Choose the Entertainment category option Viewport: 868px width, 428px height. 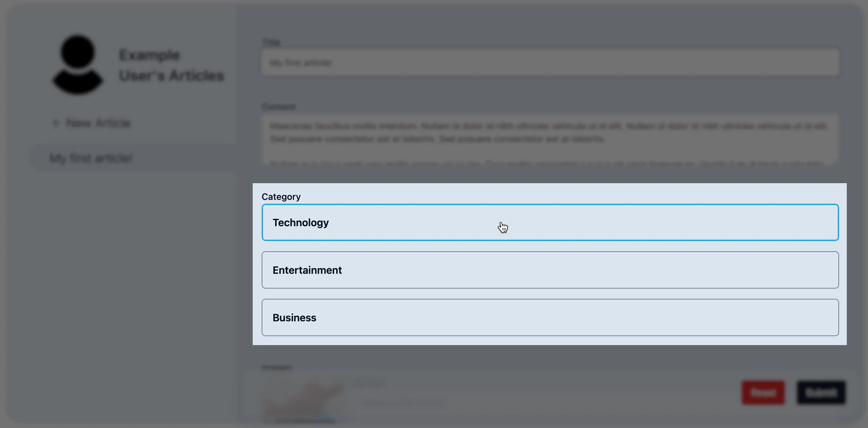click(550, 270)
